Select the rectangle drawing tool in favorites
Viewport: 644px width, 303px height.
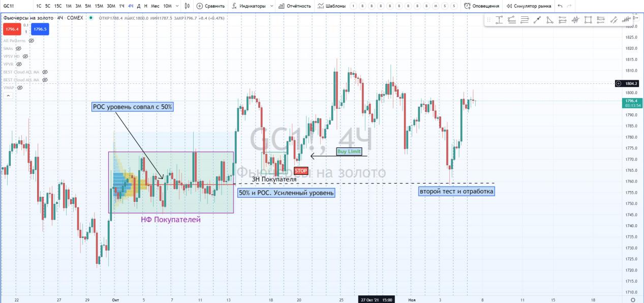[x=588, y=20]
